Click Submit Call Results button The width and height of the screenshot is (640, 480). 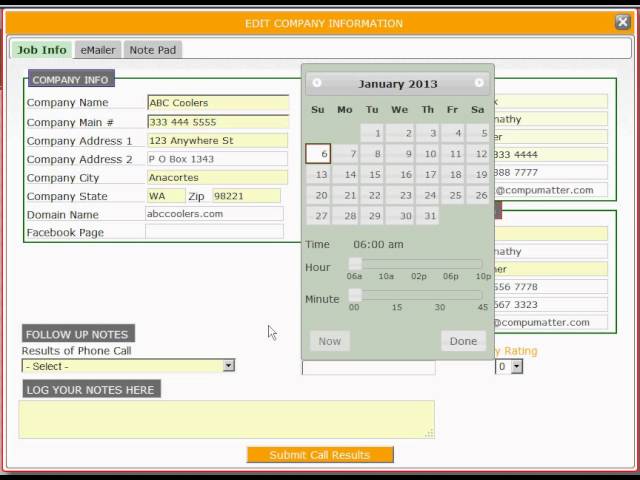[x=320, y=455]
